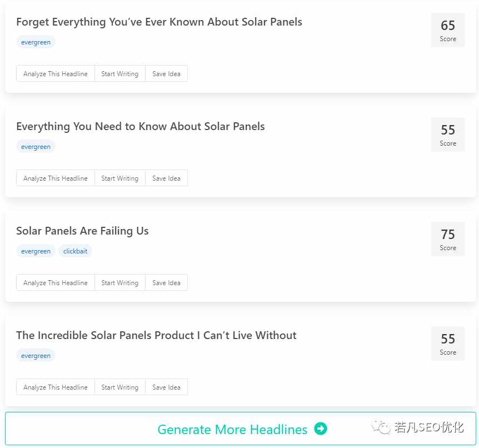Viewport: 479px width, 448px height.
Task: Start writing 'Solar Panels Are Failing Us'
Action: [120, 283]
